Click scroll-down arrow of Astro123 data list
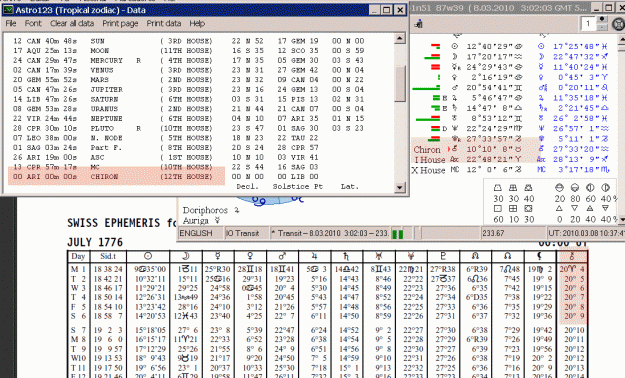625x378 pixels. point(400,187)
